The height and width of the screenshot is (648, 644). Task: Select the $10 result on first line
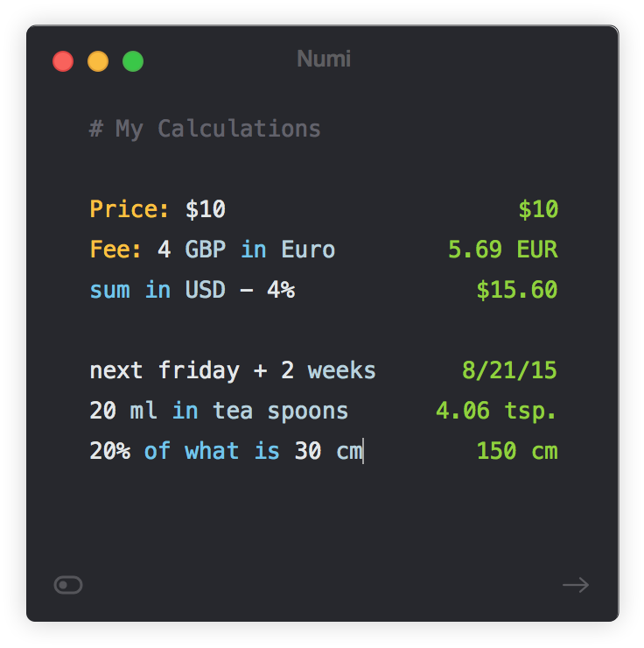(538, 208)
